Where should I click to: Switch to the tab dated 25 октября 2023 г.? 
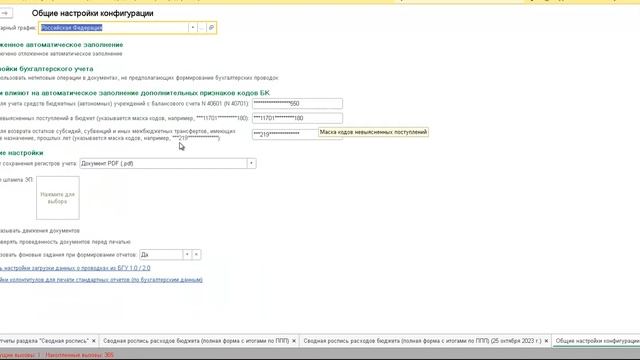tap(422, 341)
